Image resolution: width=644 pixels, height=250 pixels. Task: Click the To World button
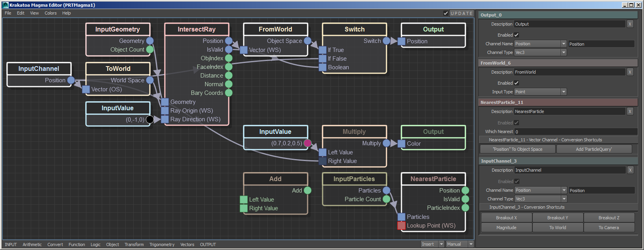tap(558, 228)
